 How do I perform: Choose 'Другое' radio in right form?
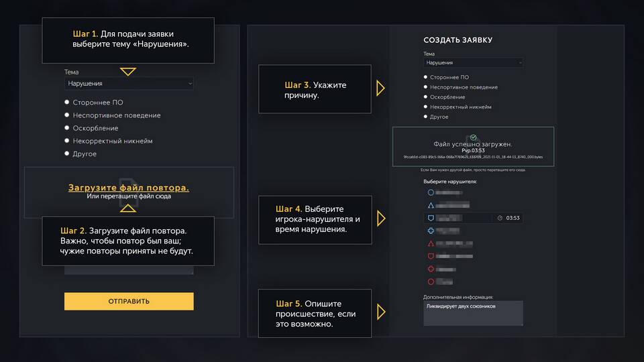(x=425, y=117)
